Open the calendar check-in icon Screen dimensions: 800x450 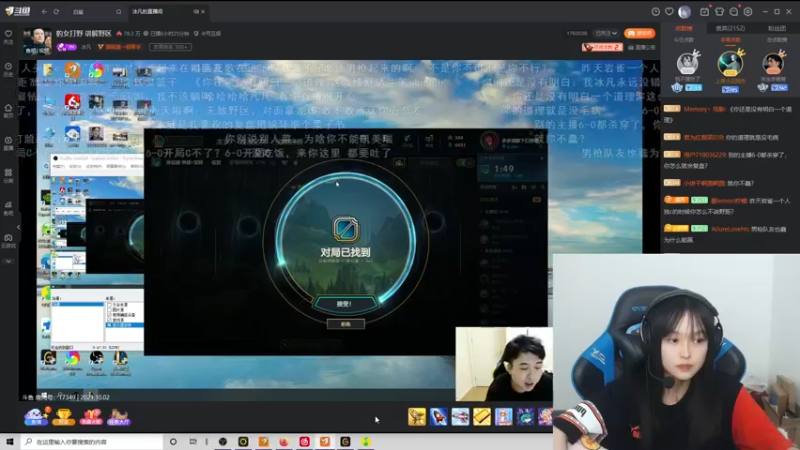704,11
